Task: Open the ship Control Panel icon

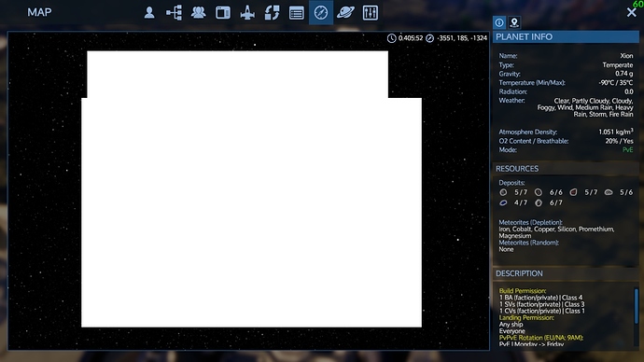Action: tap(247, 13)
